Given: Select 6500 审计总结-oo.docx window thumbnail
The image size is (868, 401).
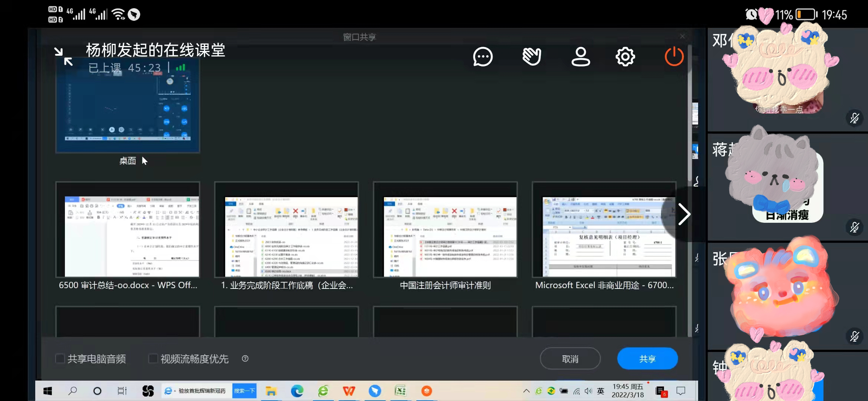Looking at the screenshot, I should [128, 230].
